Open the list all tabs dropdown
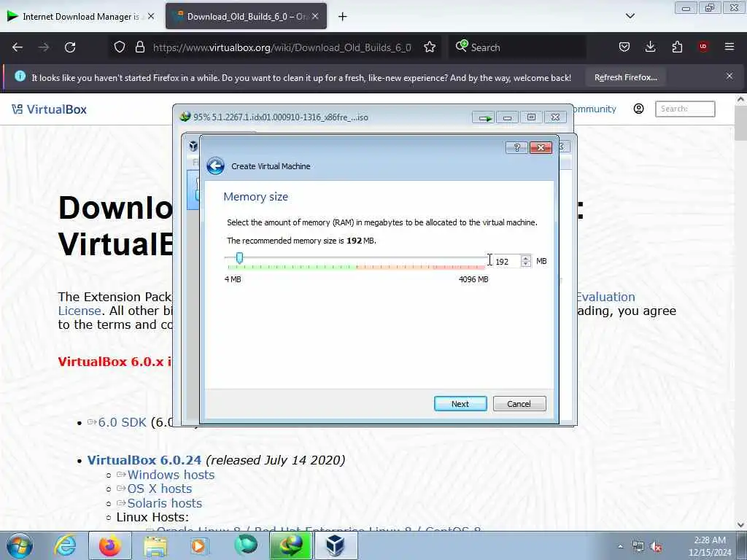747x560 pixels. pyautogui.click(x=630, y=16)
